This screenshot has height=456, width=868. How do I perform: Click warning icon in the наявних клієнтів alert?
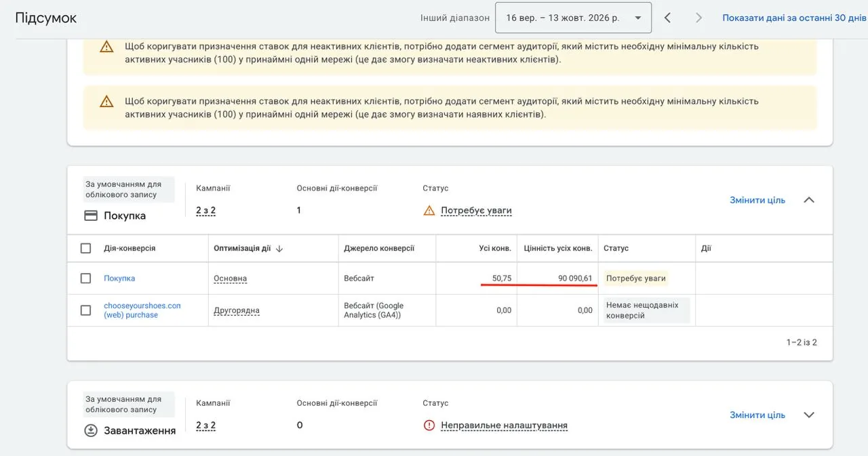coord(106,101)
